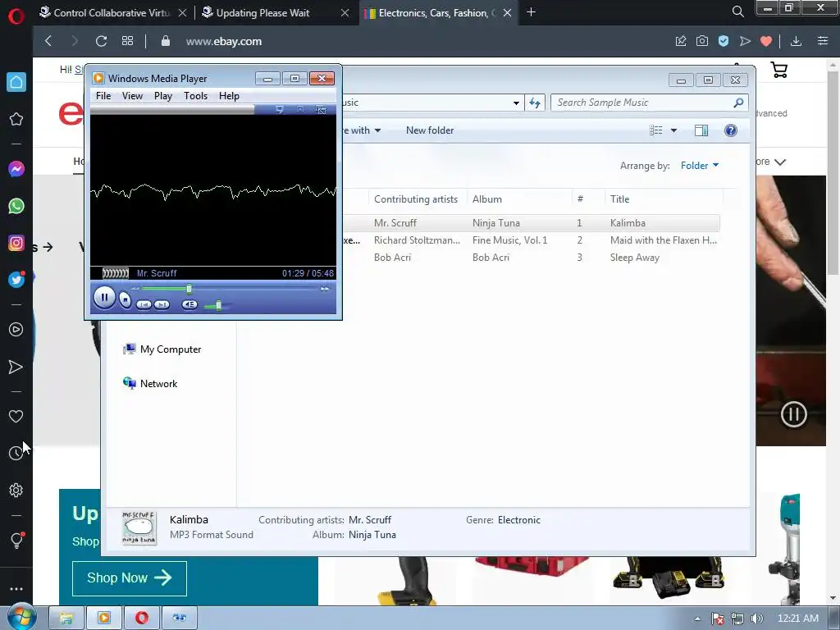Viewport: 840px width, 630px height.
Task: Reload the eBay page
Action: point(101,41)
